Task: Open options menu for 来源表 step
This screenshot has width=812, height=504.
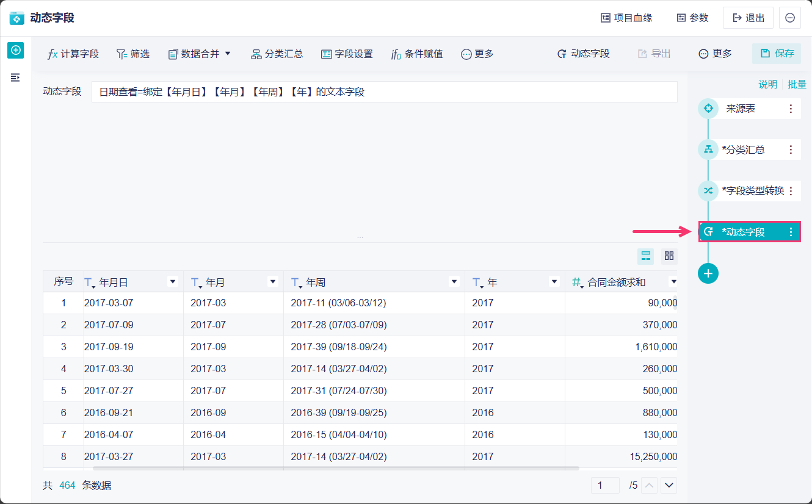Action: coord(791,109)
